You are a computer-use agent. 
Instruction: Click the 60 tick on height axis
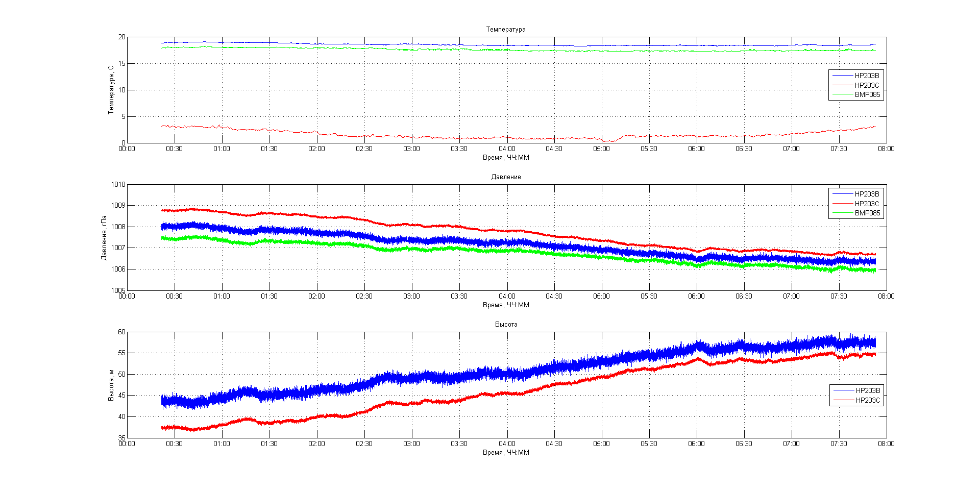pos(121,332)
